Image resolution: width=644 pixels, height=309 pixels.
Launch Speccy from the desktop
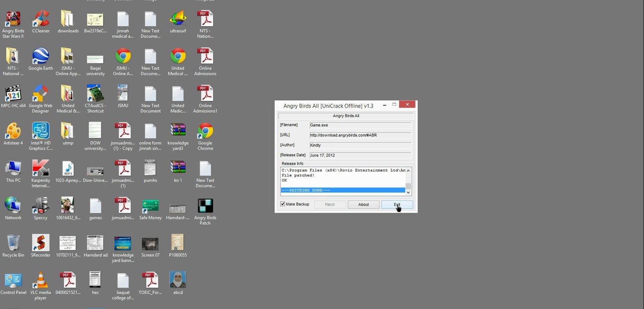click(x=40, y=206)
